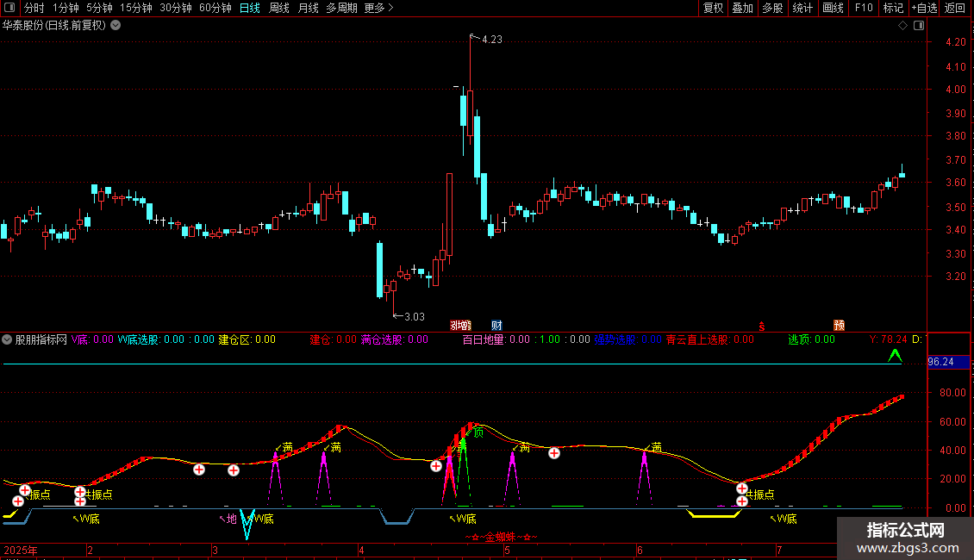Expand the 更多 more periods menu
Screen dimensions: 974x560
pyautogui.click(x=378, y=8)
